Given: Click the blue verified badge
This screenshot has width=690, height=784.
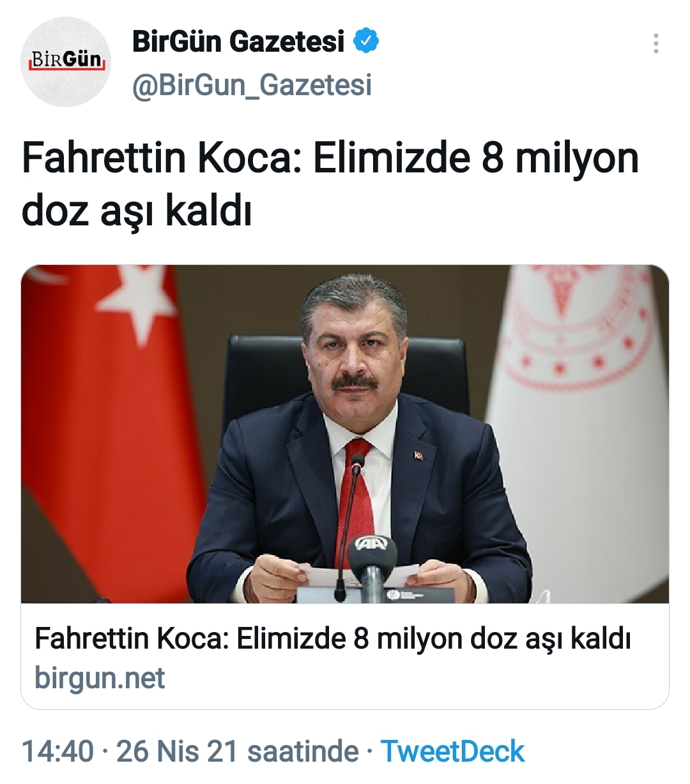Looking at the screenshot, I should [x=366, y=42].
